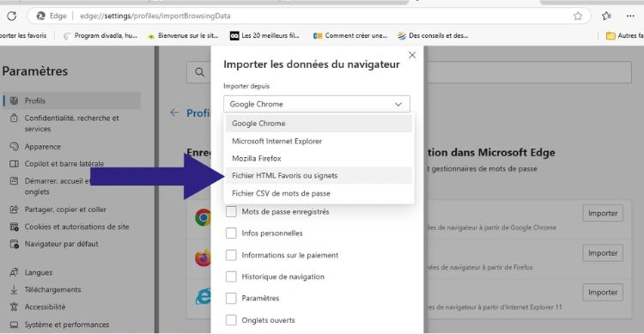
Task: Open Les 20 meilleurs films bookmark
Action: click(x=265, y=36)
